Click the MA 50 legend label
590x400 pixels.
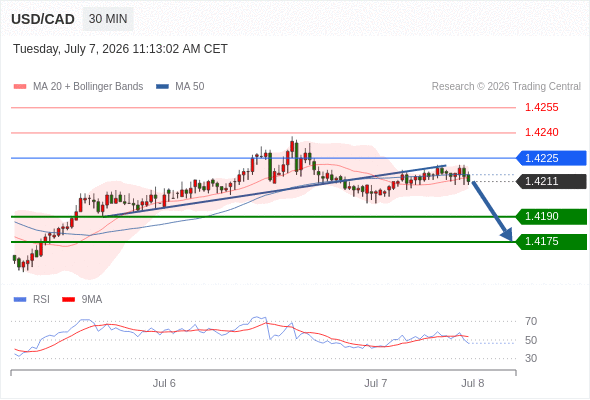point(190,87)
